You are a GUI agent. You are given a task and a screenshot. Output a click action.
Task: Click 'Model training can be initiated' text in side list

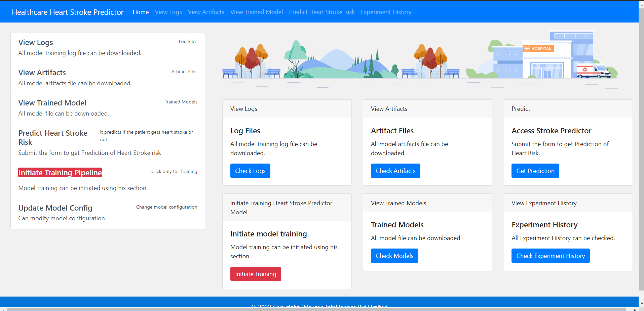[x=83, y=188]
